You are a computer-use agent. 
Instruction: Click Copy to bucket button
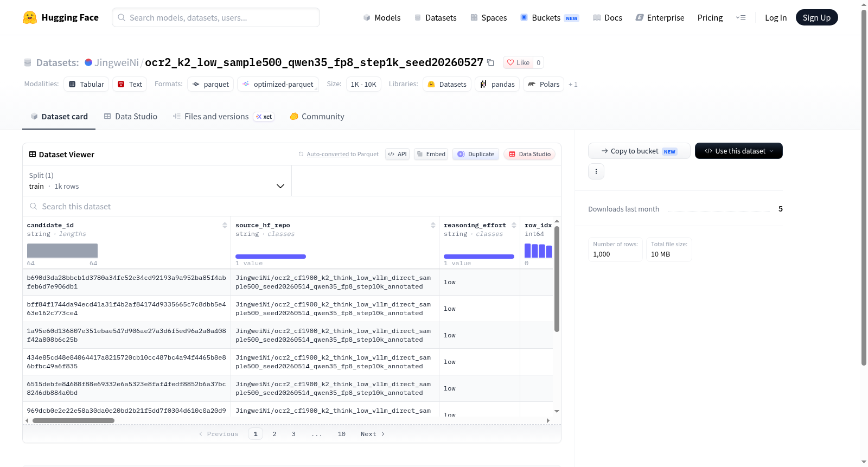pos(639,151)
